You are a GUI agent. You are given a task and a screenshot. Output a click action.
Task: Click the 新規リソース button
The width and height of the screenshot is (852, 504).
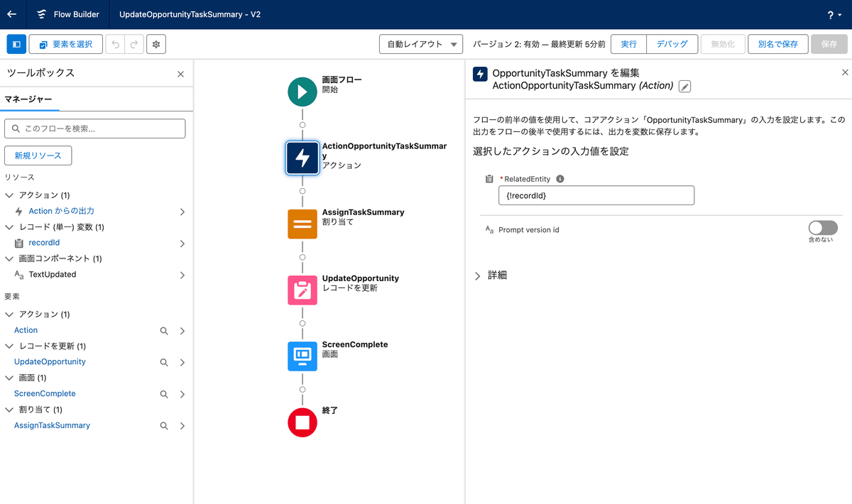coord(38,155)
